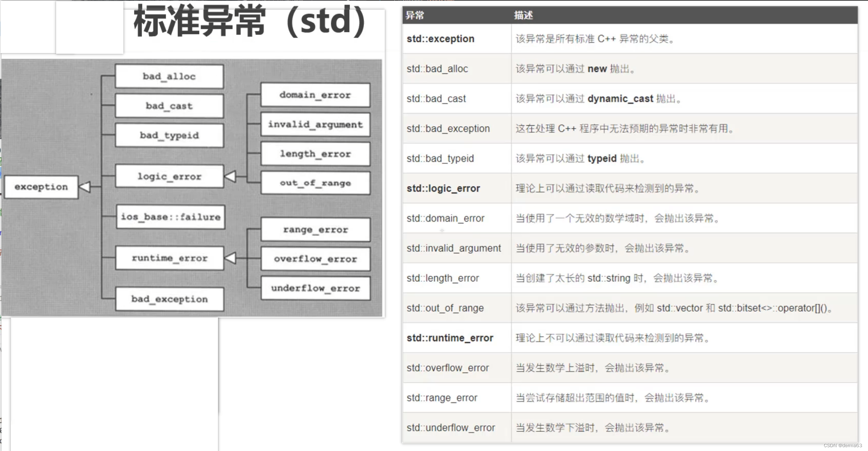This screenshot has width=868, height=451.
Task: Click the out_of_range diagram box
Action: (x=315, y=183)
